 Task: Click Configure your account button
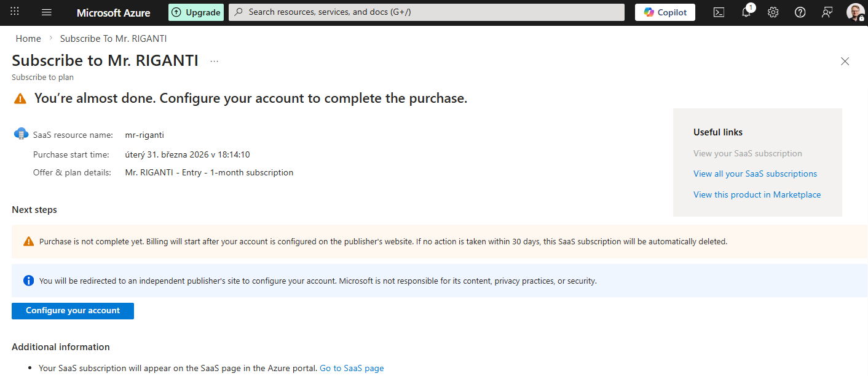(x=73, y=311)
